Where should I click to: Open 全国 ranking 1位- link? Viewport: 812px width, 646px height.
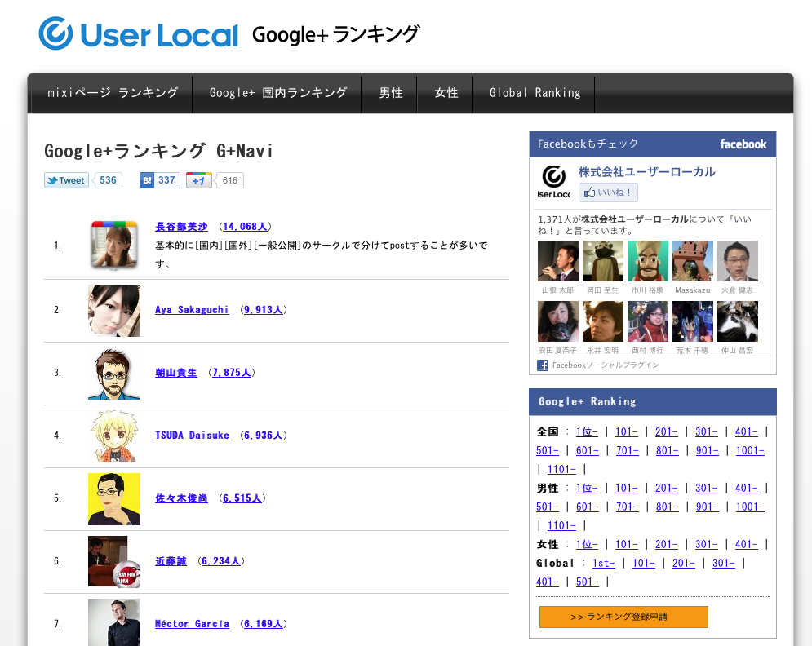[x=587, y=431]
